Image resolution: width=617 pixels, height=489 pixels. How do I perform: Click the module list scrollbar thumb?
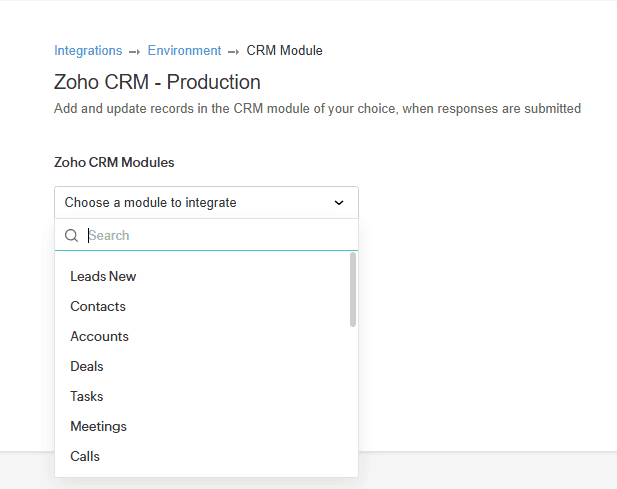352,288
